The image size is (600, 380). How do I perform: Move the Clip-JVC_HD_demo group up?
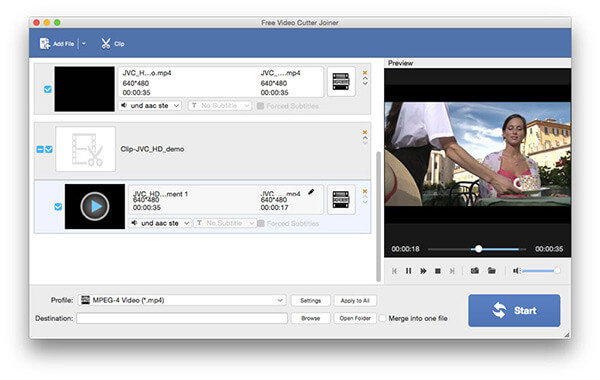[365, 137]
